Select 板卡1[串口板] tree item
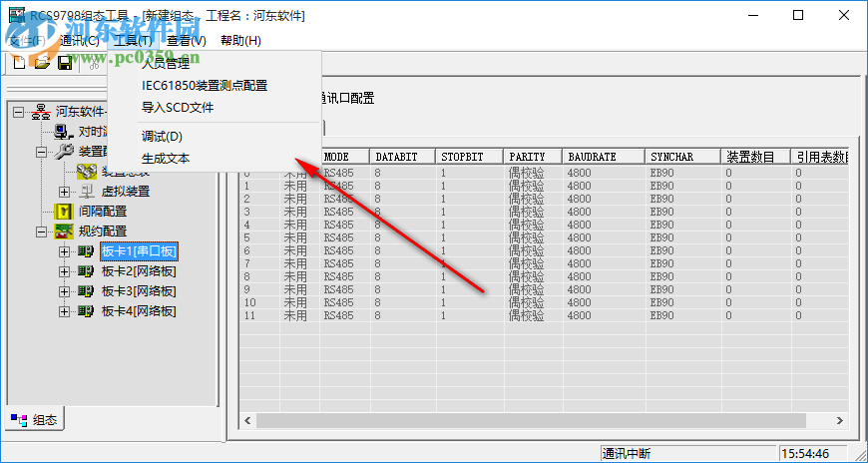The image size is (868, 463). [x=139, y=251]
